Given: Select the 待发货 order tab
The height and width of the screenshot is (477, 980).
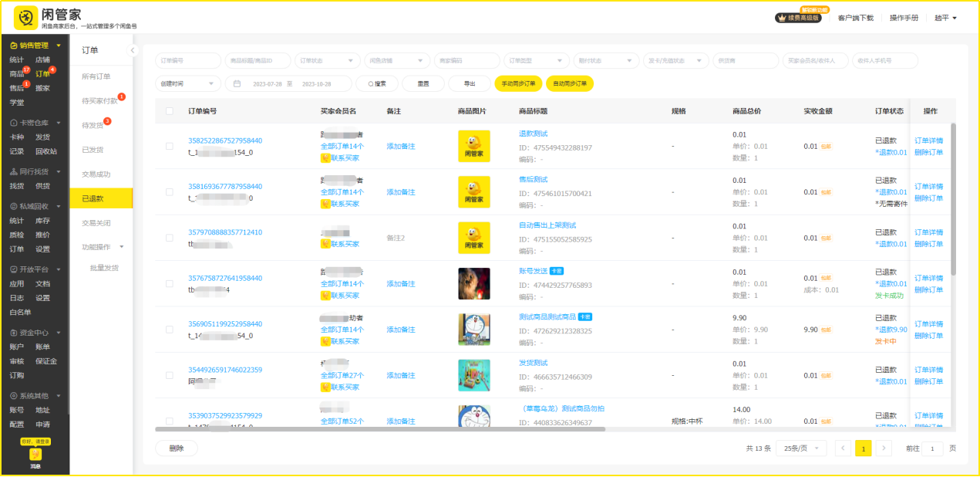Looking at the screenshot, I should [x=93, y=125].
